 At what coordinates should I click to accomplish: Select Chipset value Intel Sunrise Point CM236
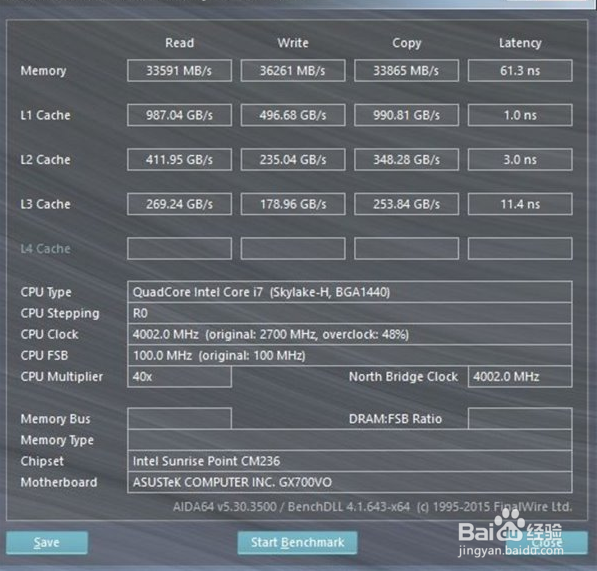coord(350,461)
